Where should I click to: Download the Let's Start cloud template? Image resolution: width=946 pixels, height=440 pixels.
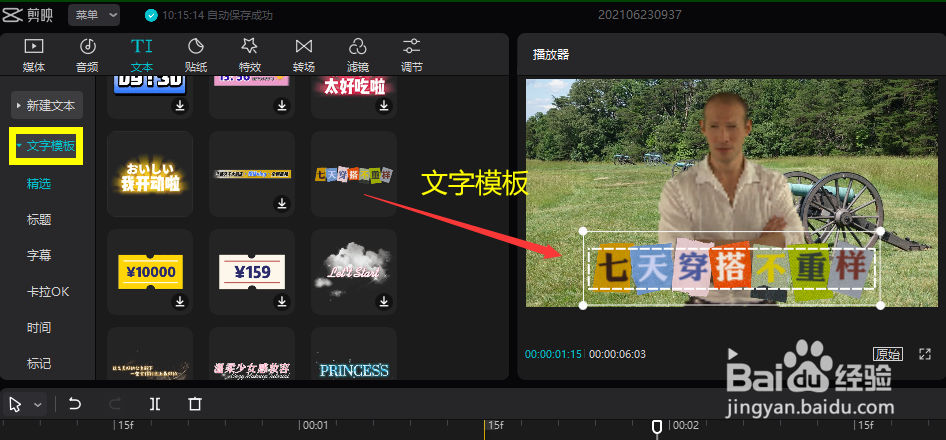click(384, 302)
